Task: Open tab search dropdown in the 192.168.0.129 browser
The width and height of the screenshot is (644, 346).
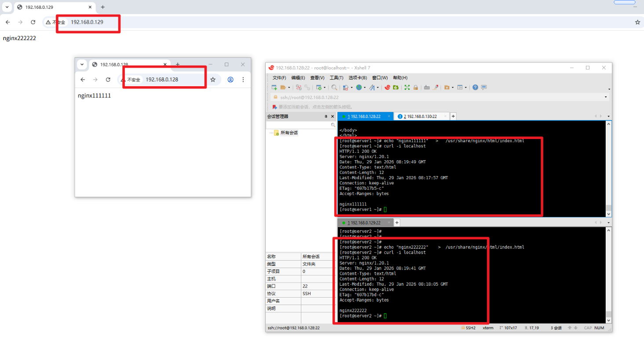Action: point(7,7)
